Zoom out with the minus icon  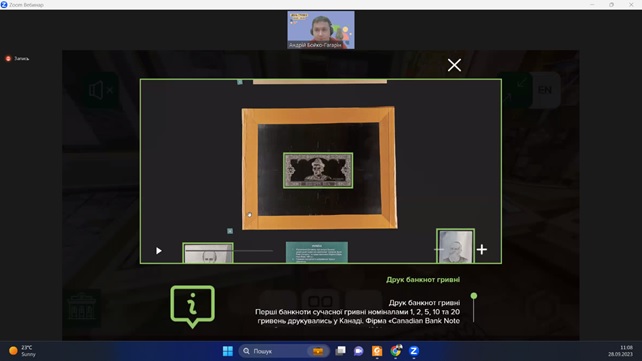coord(439,249)
